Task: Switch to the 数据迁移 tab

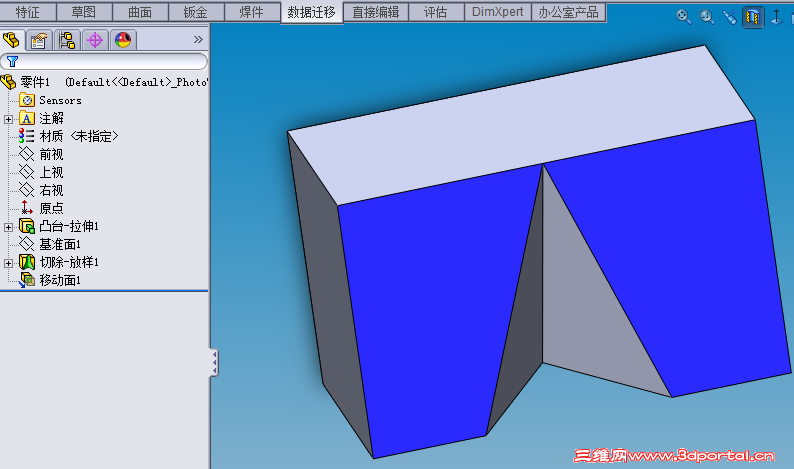Action: pyautogui.click(x=311, y=12)
